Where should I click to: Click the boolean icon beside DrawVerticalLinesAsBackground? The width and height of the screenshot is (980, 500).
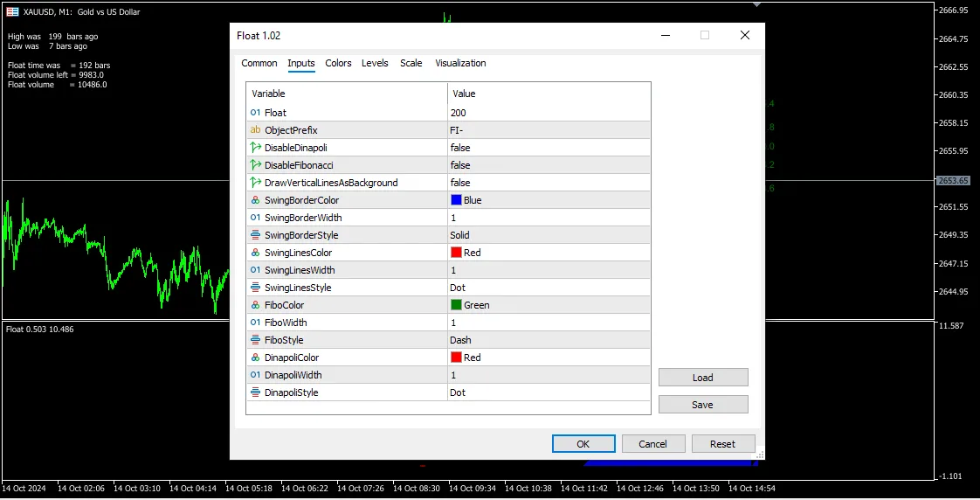point(255,183)
